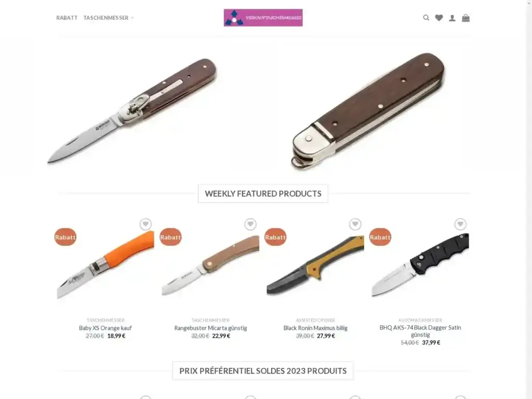
Task: Add BHQ AKS-74 Black Dagger to wishlist
Action: [460, 224]
